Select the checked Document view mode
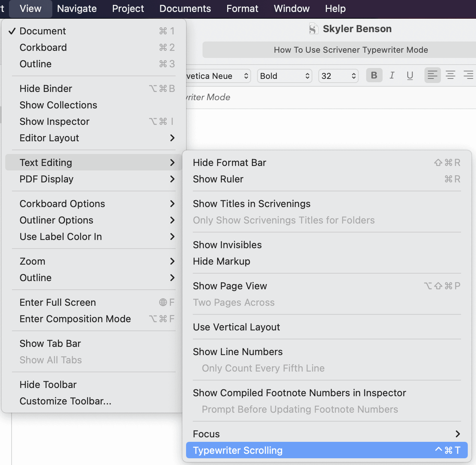476x465 pixels. click(x=94, y=31)
